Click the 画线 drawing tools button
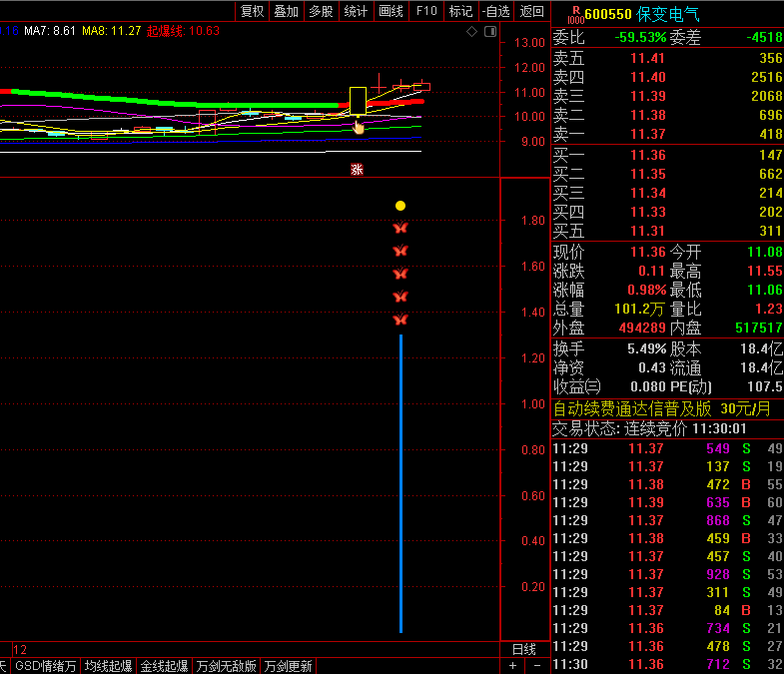 [x=391, y=11]
